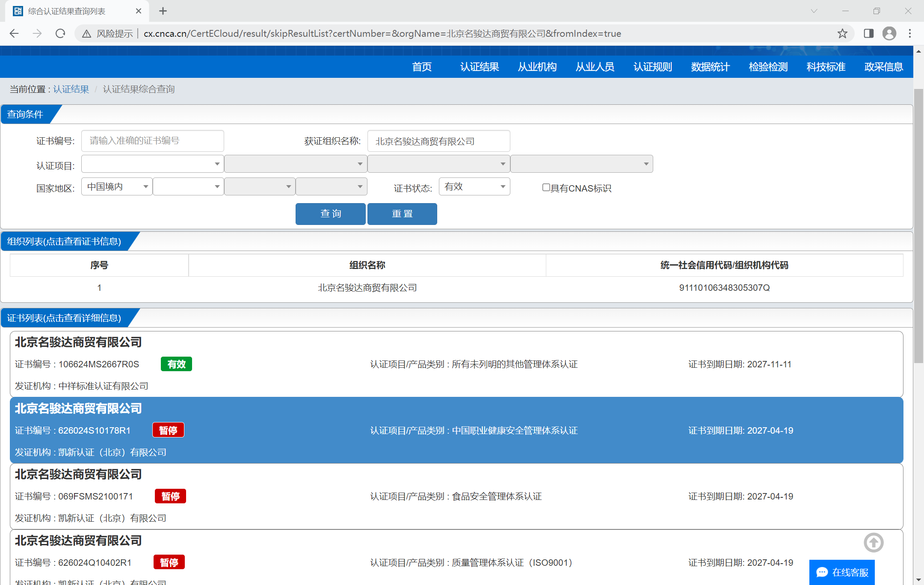
Task: Click 暂停 badge for 069FSMS2100171
Action: [170, 496]
